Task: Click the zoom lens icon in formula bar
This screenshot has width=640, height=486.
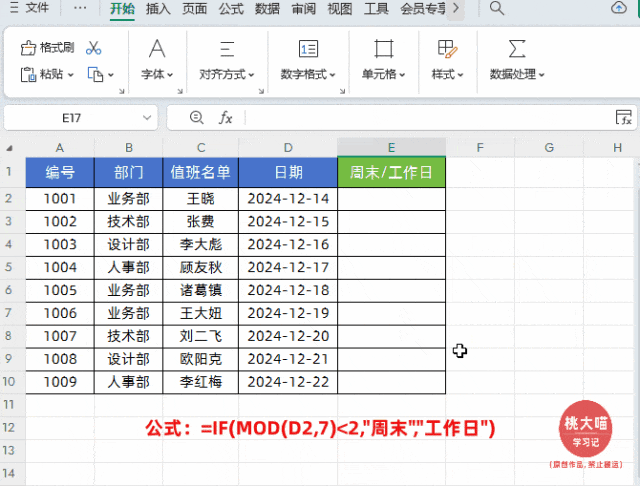Action: tap(197, 118)
